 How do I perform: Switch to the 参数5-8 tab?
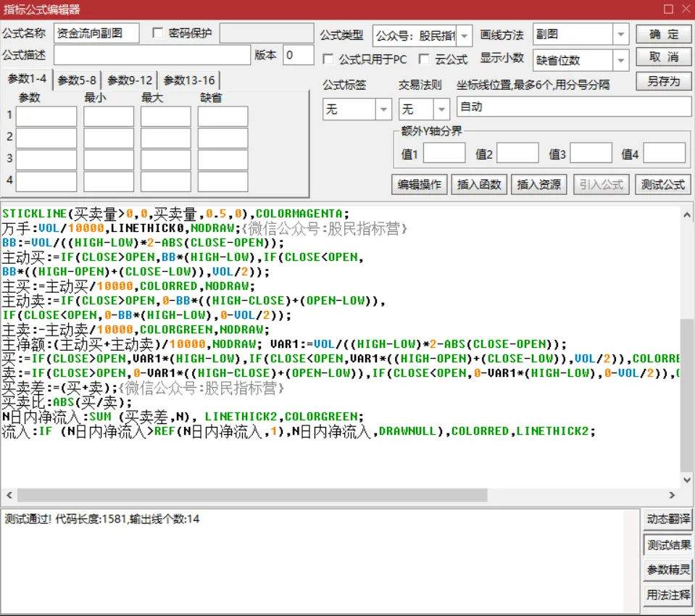point(77,80)
